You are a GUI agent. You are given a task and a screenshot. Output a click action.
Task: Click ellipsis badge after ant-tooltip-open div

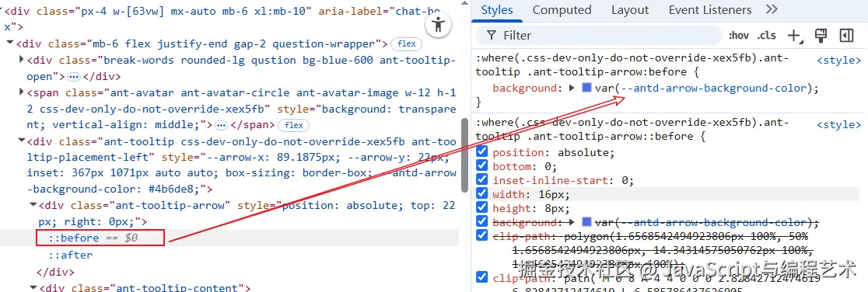click(x=74, y=76)
